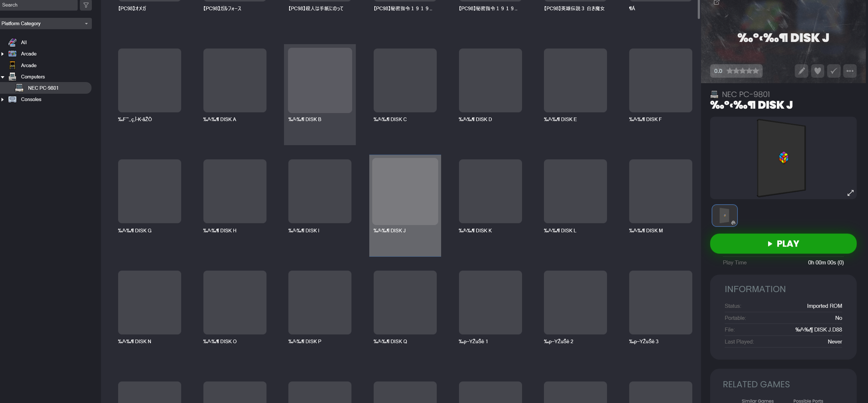Open the three-dots more options menu
Viewport: 868px width, 403px height.
pos(850,71)
